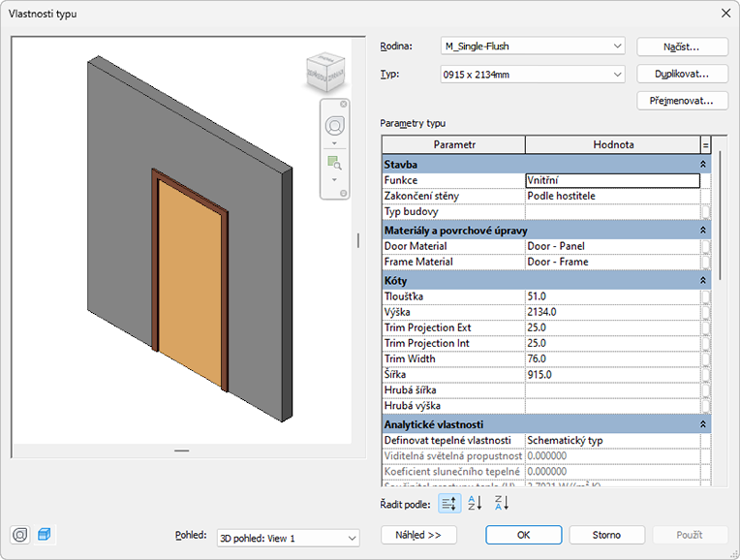Viewport: 740px width, 560px height.
Task: Click the Náhled >> button
Action: coord(418,535)
